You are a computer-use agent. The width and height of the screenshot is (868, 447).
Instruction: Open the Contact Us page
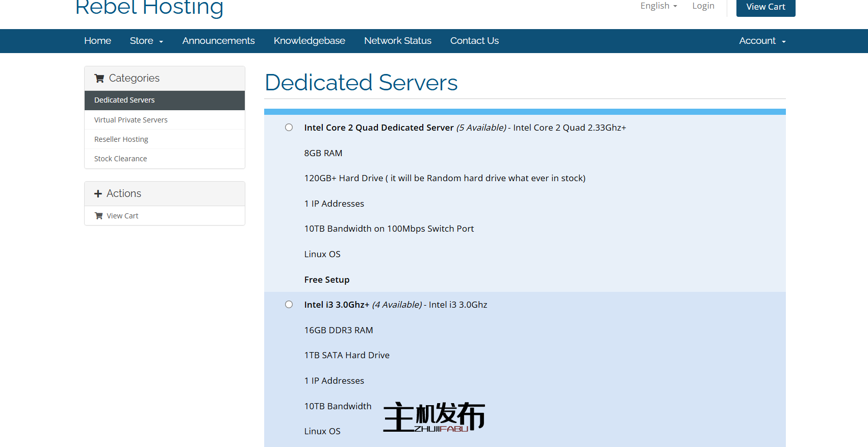(x=474, y=41)
